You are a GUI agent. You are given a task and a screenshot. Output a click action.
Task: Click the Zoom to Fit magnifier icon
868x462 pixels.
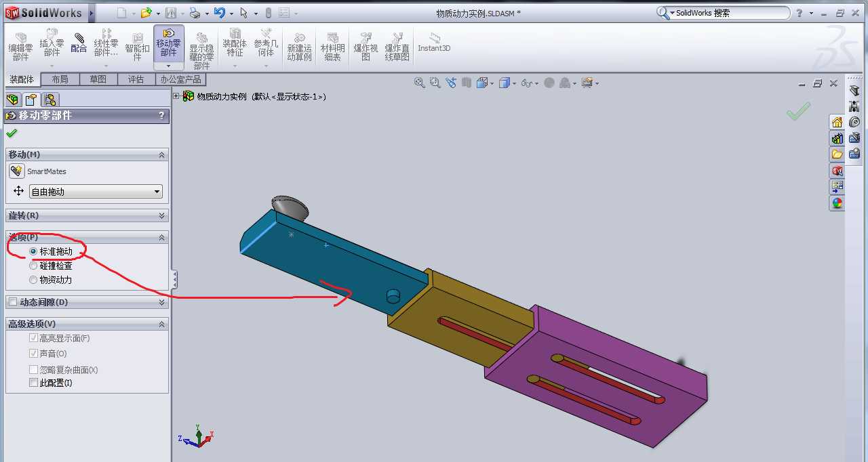(420, 83)
